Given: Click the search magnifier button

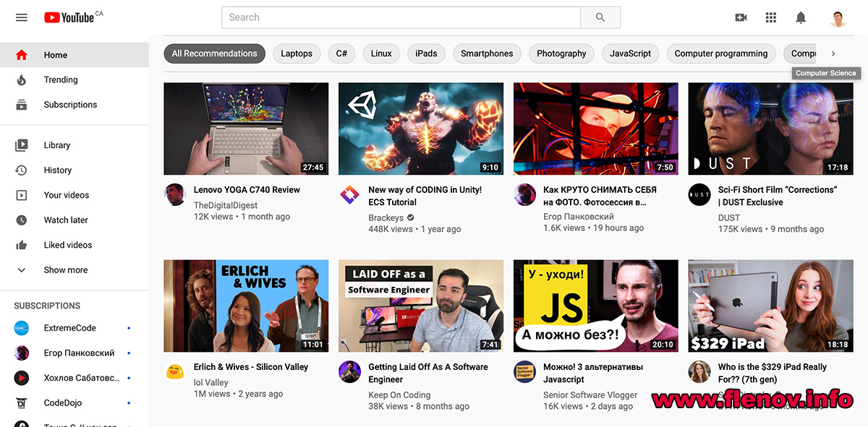Looking at the screenshot, I should 600,17.
